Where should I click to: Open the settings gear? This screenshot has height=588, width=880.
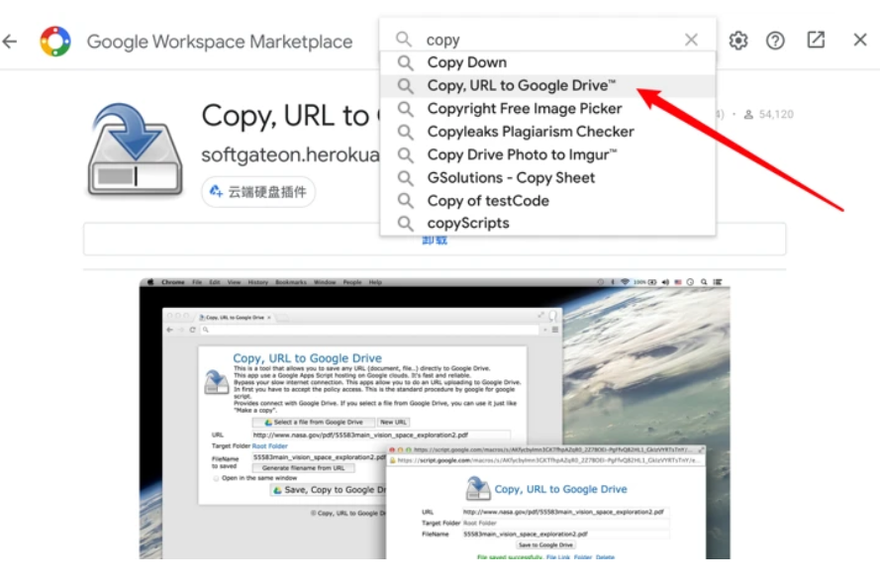(x=738, y=41)
